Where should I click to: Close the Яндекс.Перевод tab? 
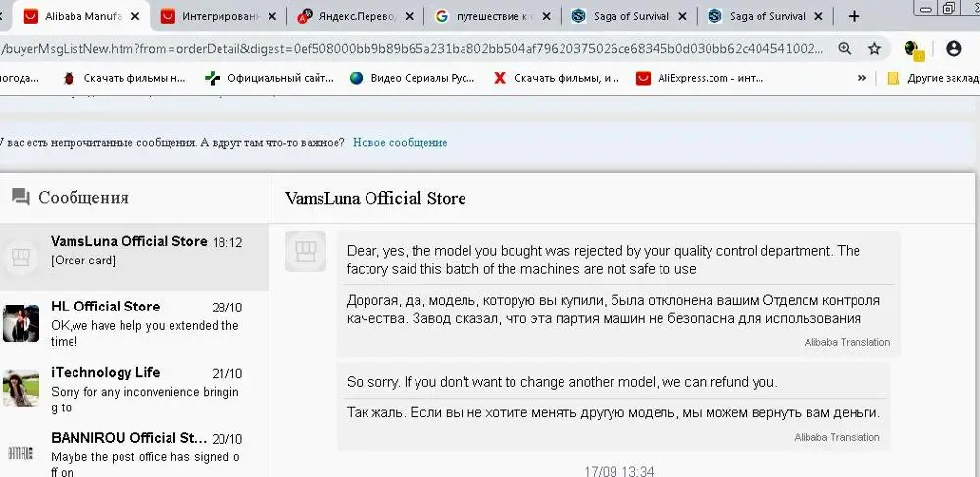tap(410, 17)
